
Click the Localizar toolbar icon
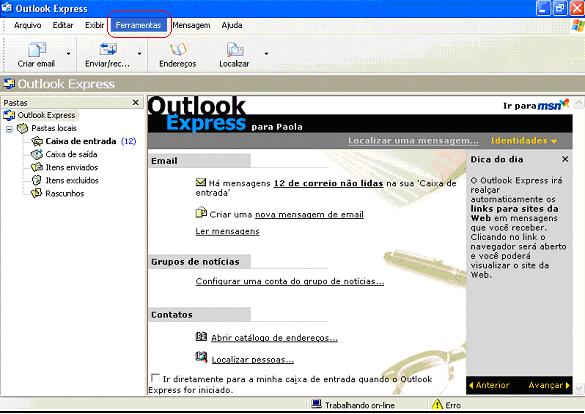click(235, 50)
